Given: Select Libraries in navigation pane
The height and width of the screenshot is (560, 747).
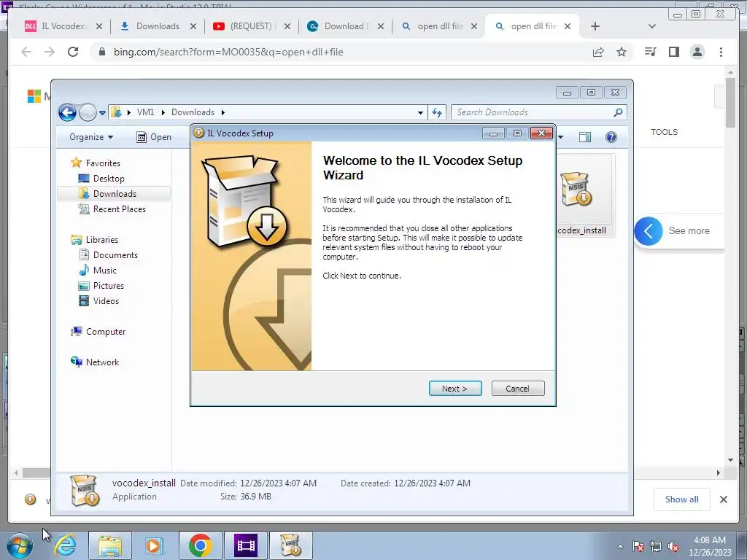Looking at the screenshot, I should (x=94, y=239).
